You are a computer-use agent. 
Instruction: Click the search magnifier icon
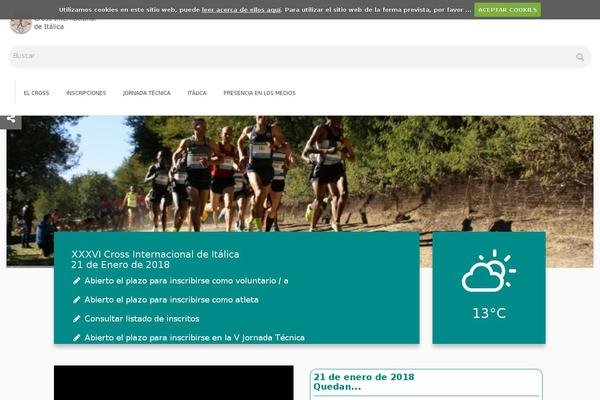(580, 57)
